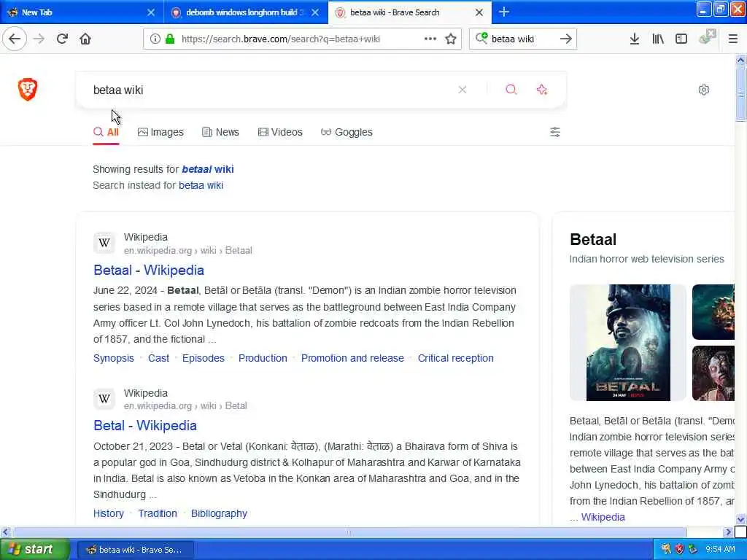Search instead for betaa wiki

(201, 185)
